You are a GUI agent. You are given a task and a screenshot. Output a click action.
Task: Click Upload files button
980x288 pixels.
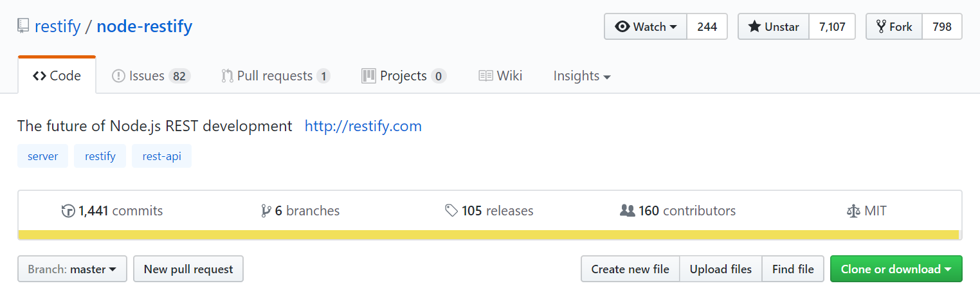(721, 269)
